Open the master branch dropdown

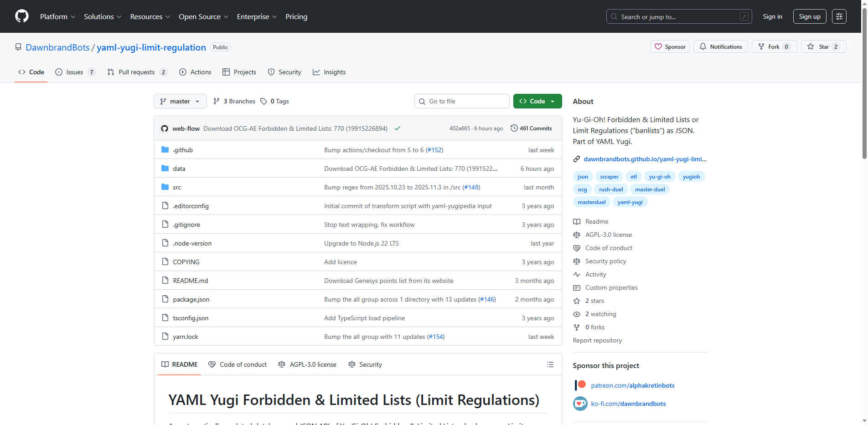(x=180, y=101)
